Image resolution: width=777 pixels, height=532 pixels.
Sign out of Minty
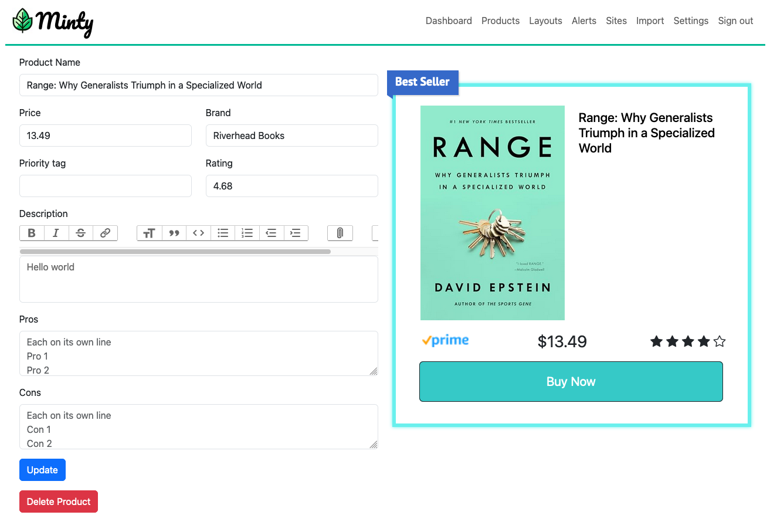[x=735, y=21]
